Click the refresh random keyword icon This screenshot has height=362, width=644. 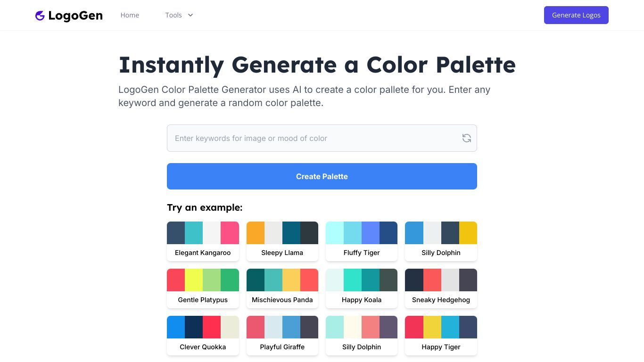tap(467, 138)
